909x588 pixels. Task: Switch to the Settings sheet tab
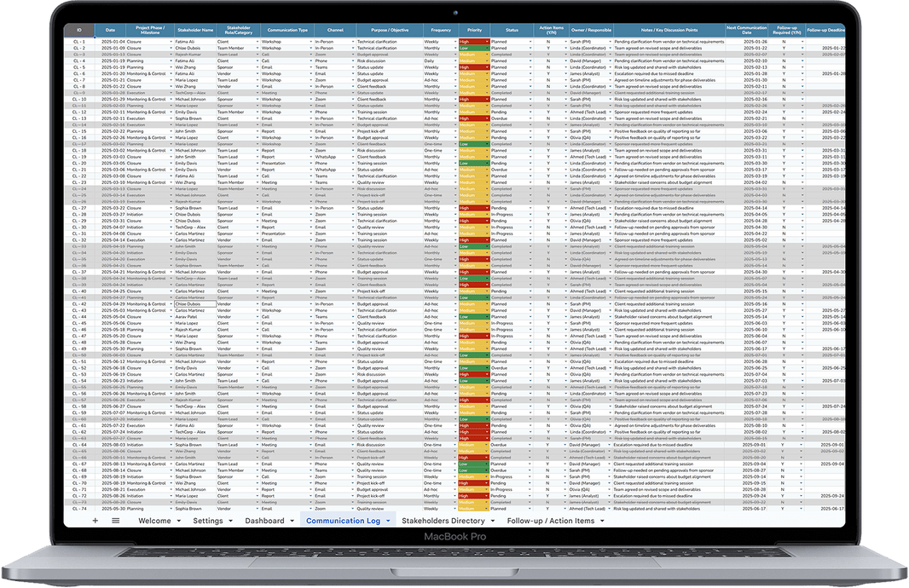[207, 521]
